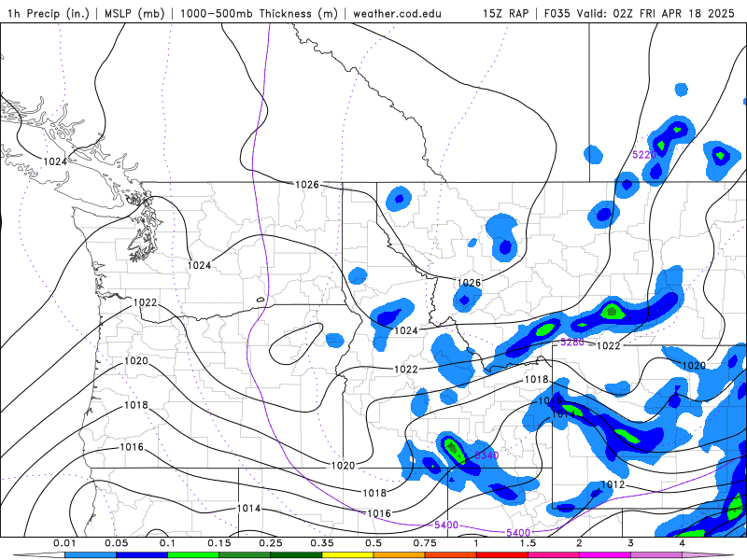Click the purple 5280 thickness label
The image size is (747, 560).
pos(571,342)
